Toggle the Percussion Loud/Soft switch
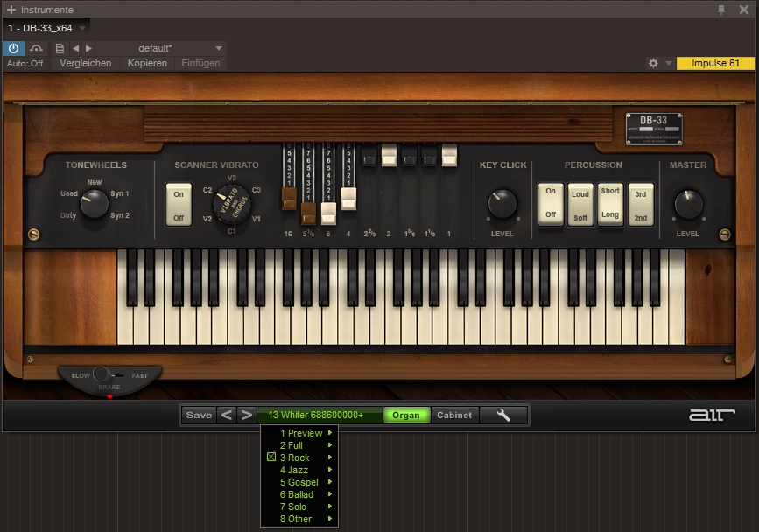The width and height of the screenshot is (759, 532). click(580, 204)
